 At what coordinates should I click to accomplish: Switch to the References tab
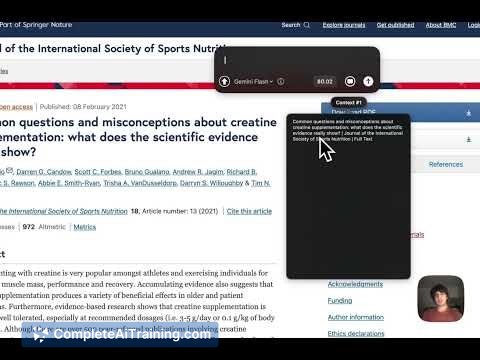pyautogui.click(x=446, y=164)
